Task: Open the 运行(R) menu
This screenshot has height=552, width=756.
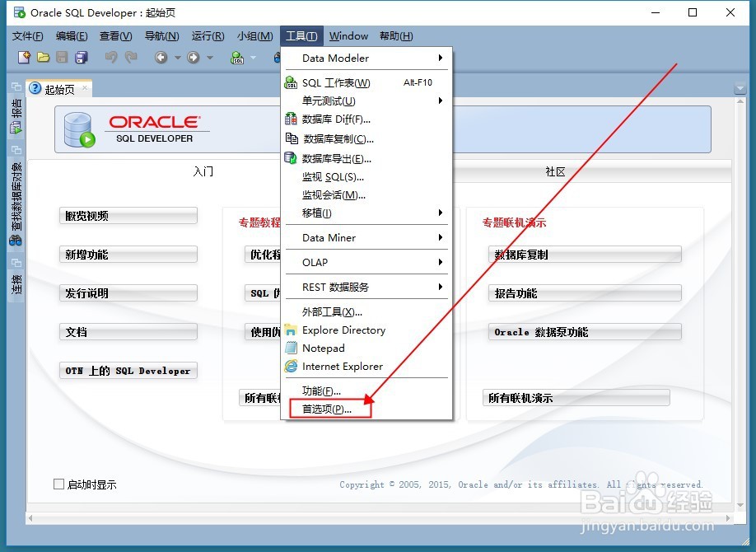Action: [x=208, y=36]
